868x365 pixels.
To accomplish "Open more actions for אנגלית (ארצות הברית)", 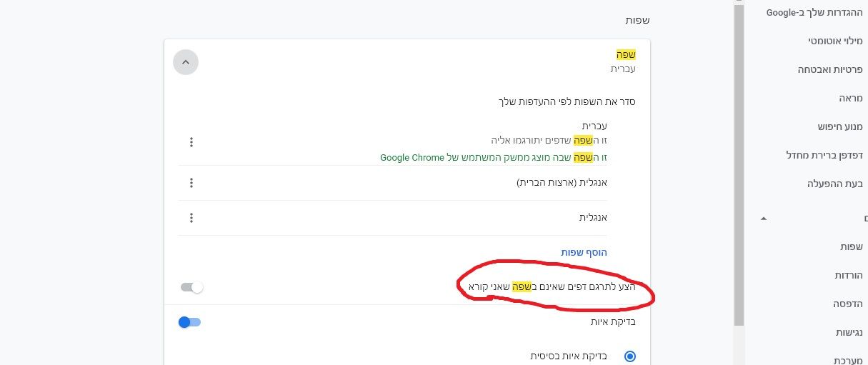I will tap(191, 183).
